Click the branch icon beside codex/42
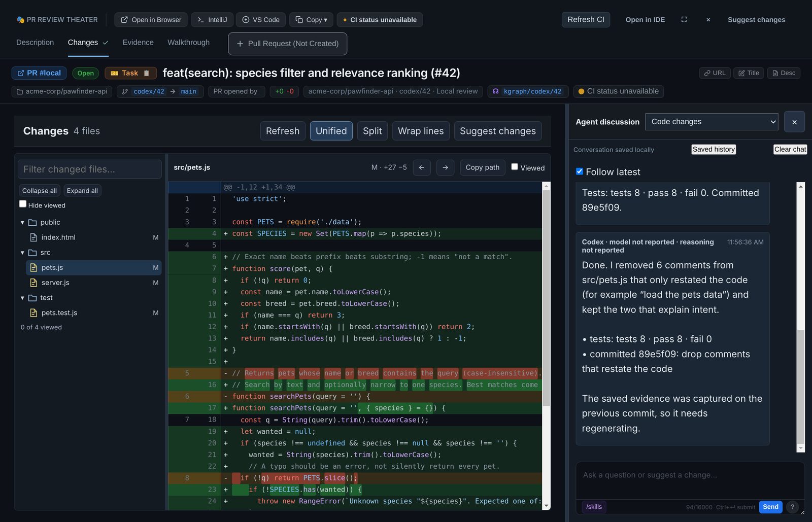 [125, 91]
